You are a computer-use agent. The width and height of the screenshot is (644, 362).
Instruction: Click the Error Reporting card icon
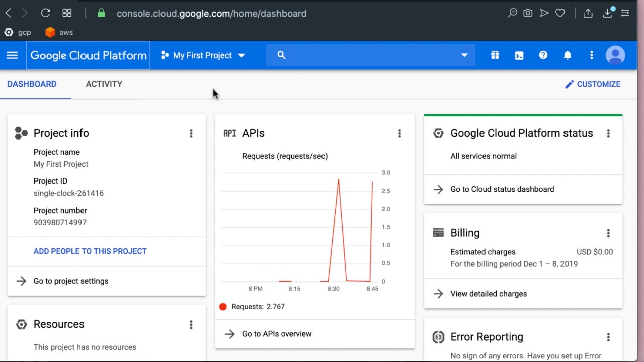[x=438, y=337]
